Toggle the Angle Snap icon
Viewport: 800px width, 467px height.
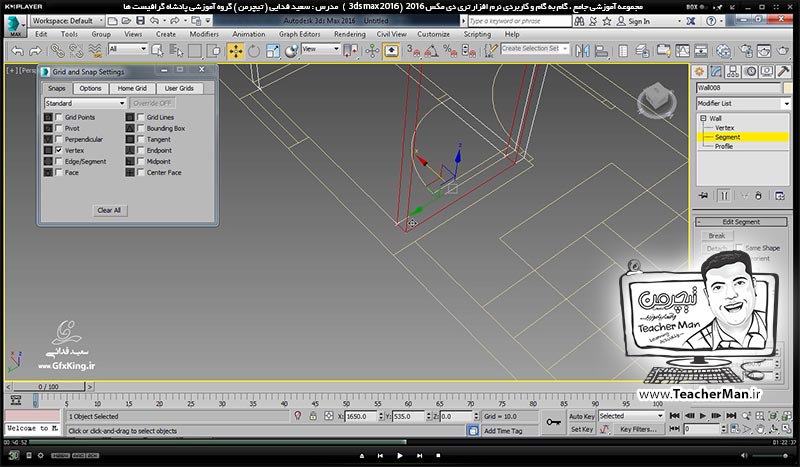(432, 51)
